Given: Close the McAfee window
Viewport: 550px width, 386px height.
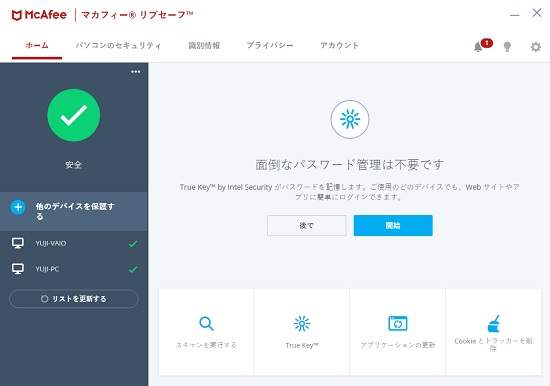Looking at the screenshot, I should pyautogui.click(x=537, y=13).
